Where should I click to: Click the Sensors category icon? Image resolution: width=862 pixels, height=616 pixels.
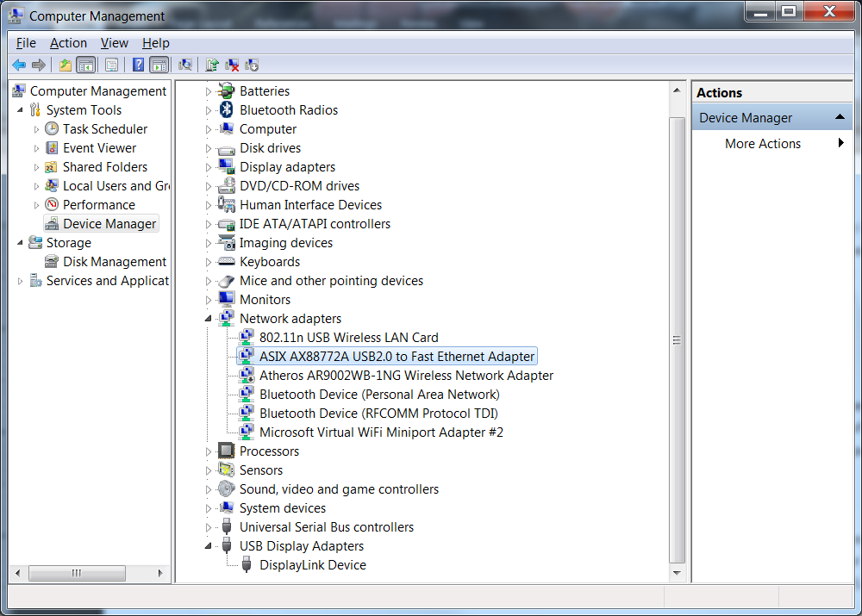click(226, 470)
